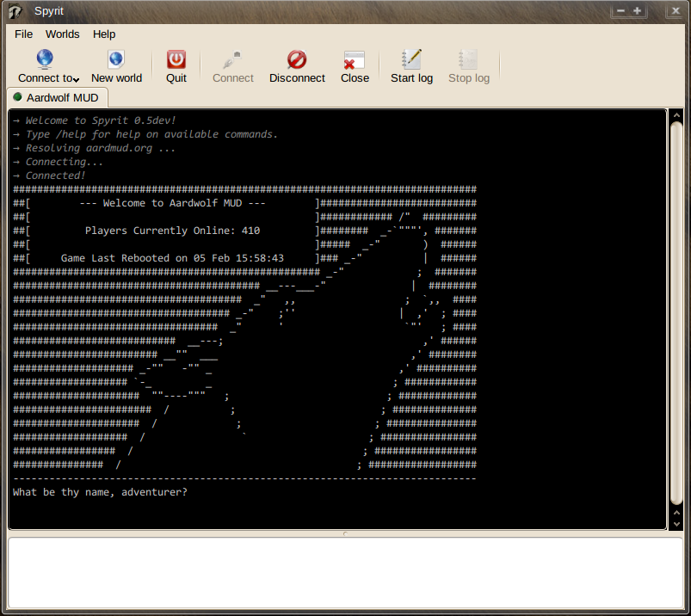Click the scrollbar down arrow at bottom
The height and width of the screenshot is (616, 691).
(x=676, y=524)
